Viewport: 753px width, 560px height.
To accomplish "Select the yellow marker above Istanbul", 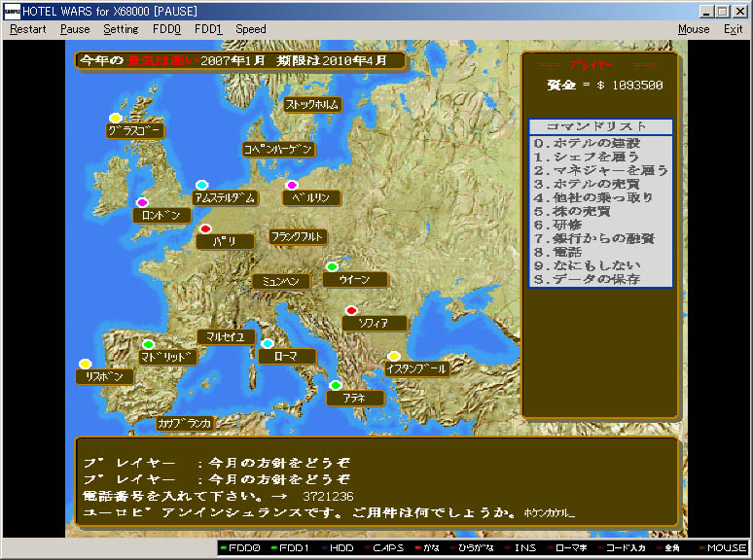I will pos(394,356).
